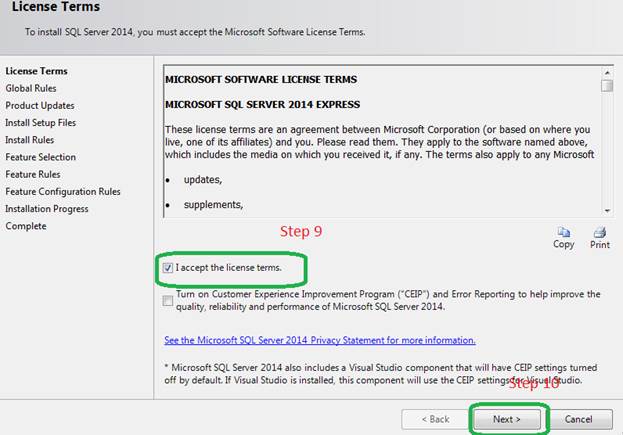Select the Feature Selection step

point(41,157)
